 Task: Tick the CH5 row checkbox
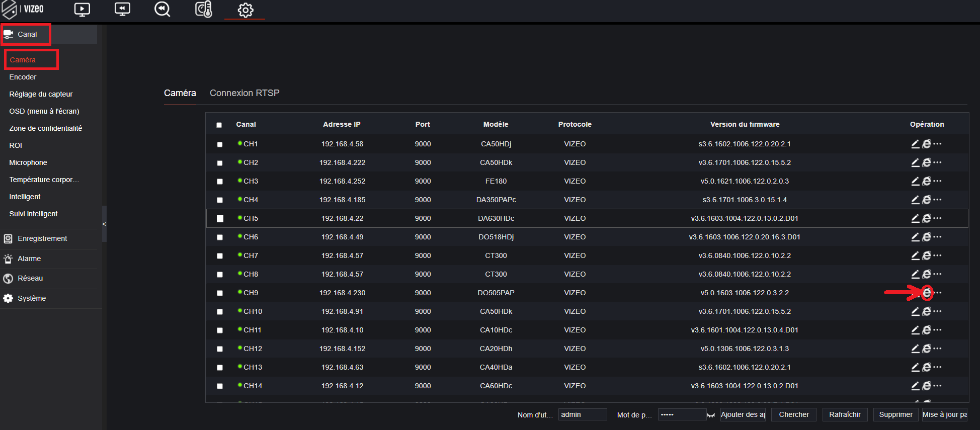click(x=220, y=219)
